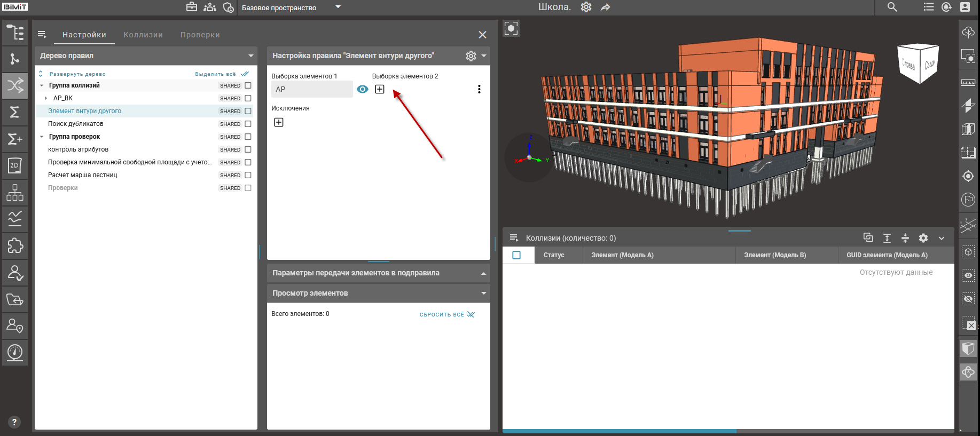This screenshot has height=436, width=980.
Task: Click the fit-to-view icon in 3D viewport
Action: click(511, 28)
